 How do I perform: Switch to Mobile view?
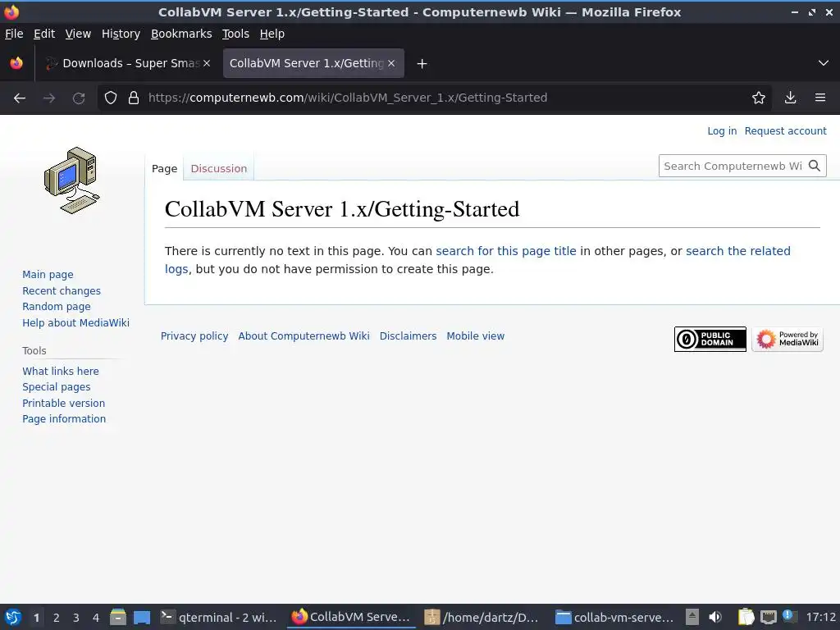tap(475, 336)
